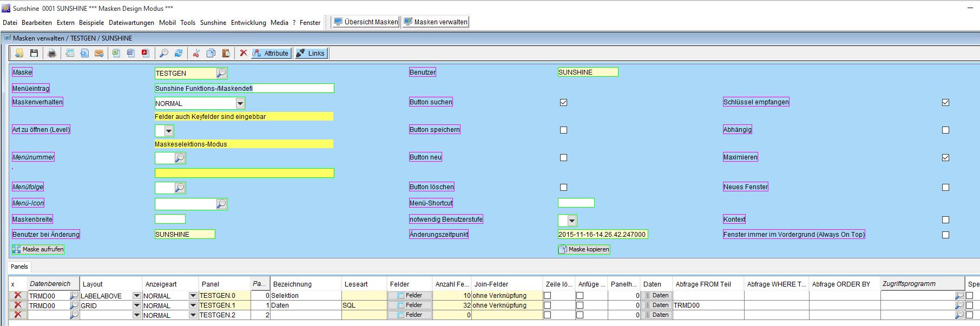Click the clipboard paste icon
The width and height of the screenshot is (980, 326).
226,53
